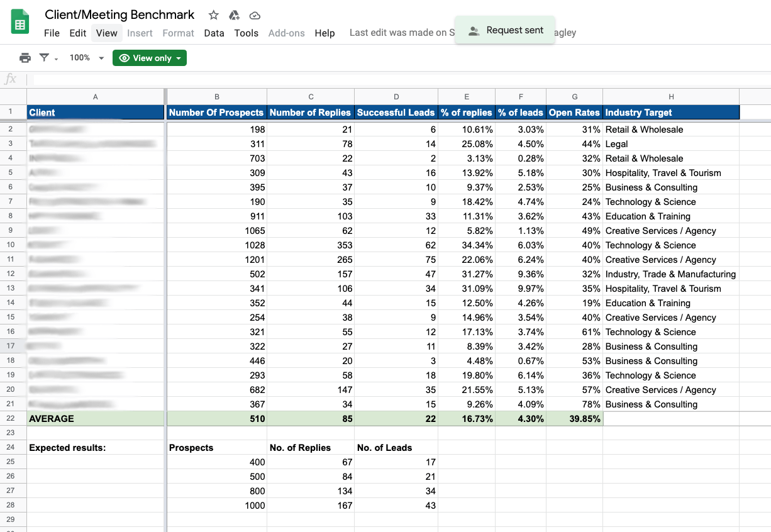Select column H header
Image resolution: width=771 pixels, height=532 pixels.
(671, 97)
